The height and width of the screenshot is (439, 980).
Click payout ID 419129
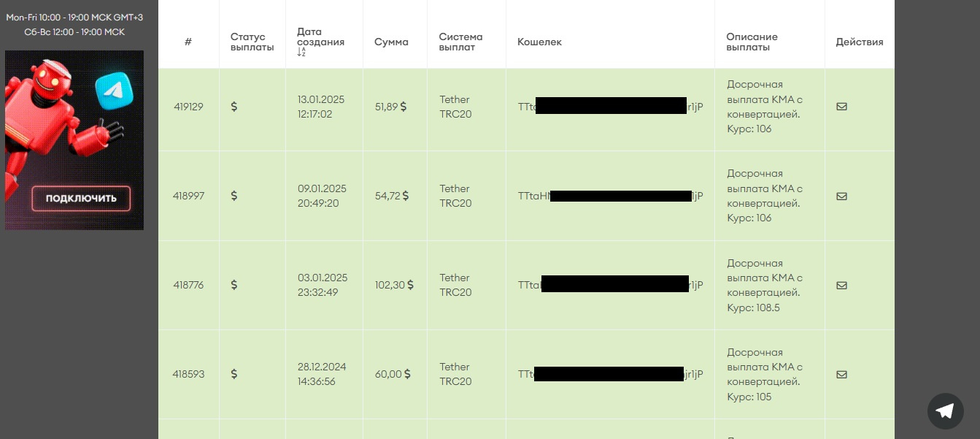point(188,107)
